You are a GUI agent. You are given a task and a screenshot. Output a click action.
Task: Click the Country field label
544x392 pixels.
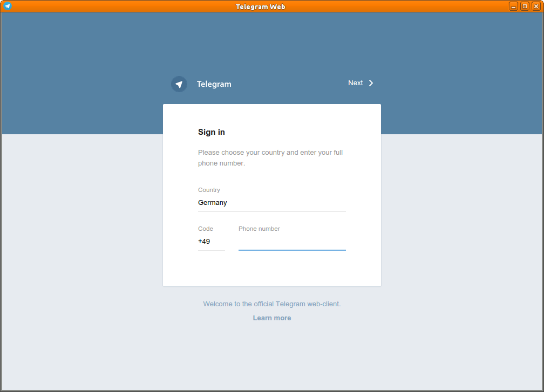[x=209, y=190]
